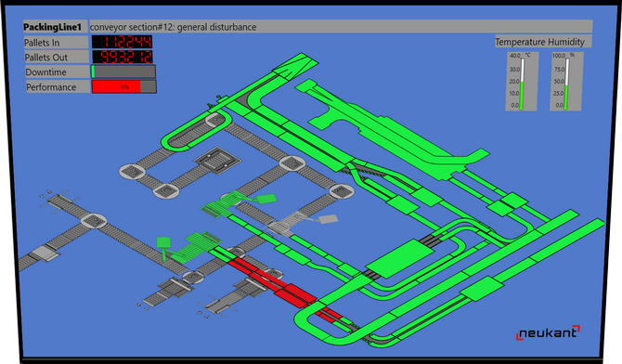This screenshot has width=622, height=364.
Task: Open the PackingLine1 title label
Action: 52,27
